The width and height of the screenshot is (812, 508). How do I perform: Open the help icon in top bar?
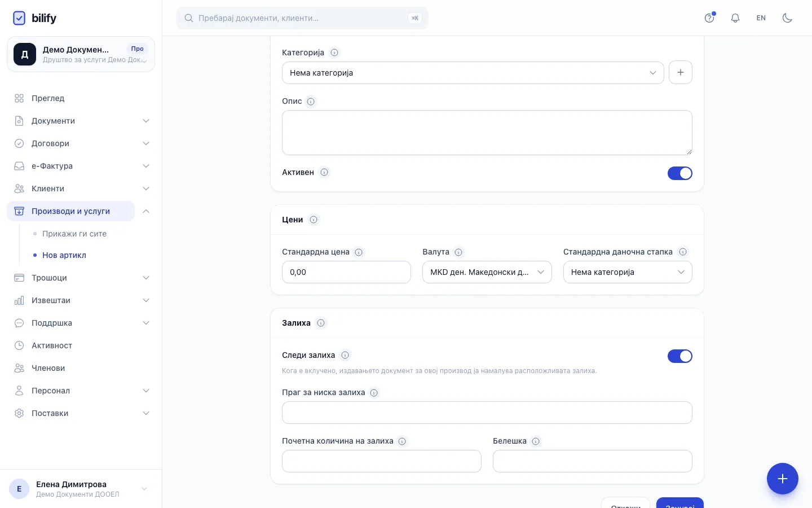[709, 18]
